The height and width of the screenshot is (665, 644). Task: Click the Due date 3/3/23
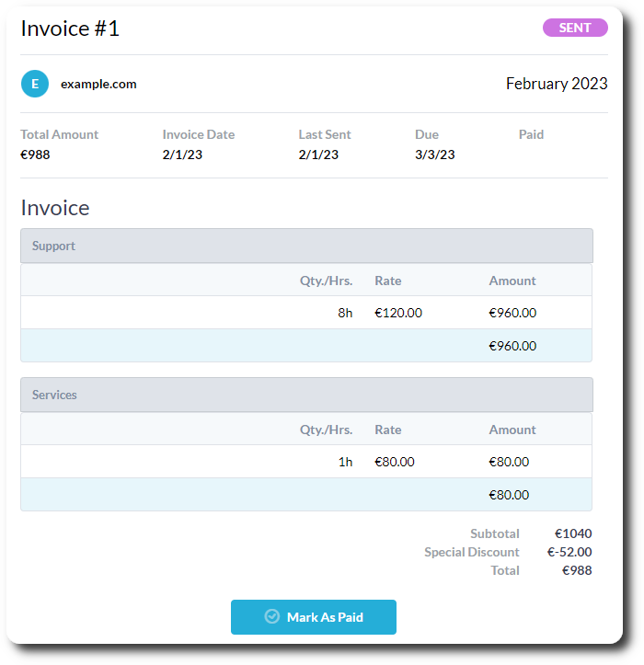[435, 155]
